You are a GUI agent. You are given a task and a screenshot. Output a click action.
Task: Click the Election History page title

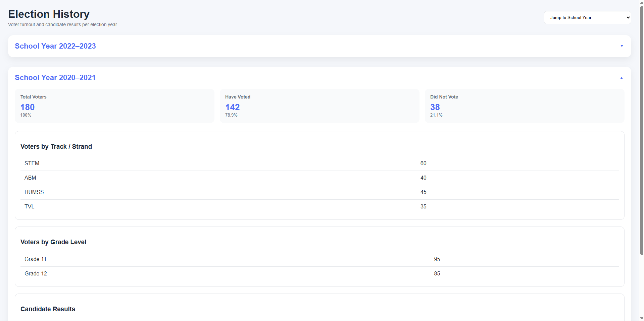click(x=49, y=14)
